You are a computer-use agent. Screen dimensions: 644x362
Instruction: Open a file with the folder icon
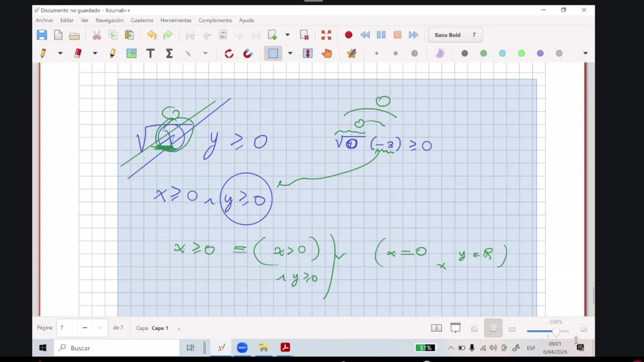pos(74,35)
